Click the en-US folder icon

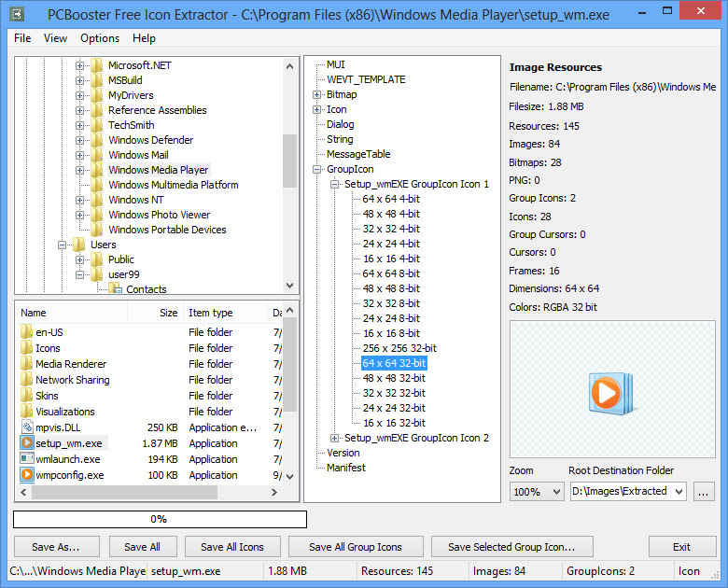click(27, 332)
